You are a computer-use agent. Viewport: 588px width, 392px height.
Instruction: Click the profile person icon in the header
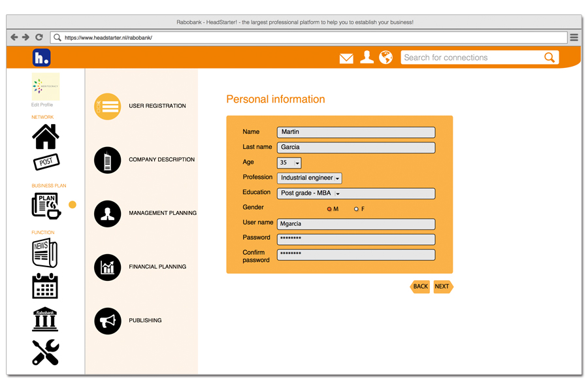pos(366,57)
